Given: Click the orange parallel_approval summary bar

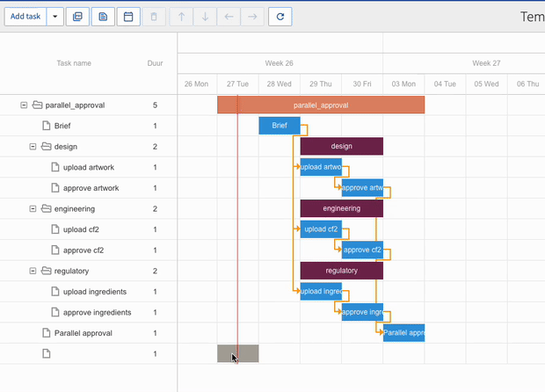Looking at the screenshot, I should tap(321, 105).
